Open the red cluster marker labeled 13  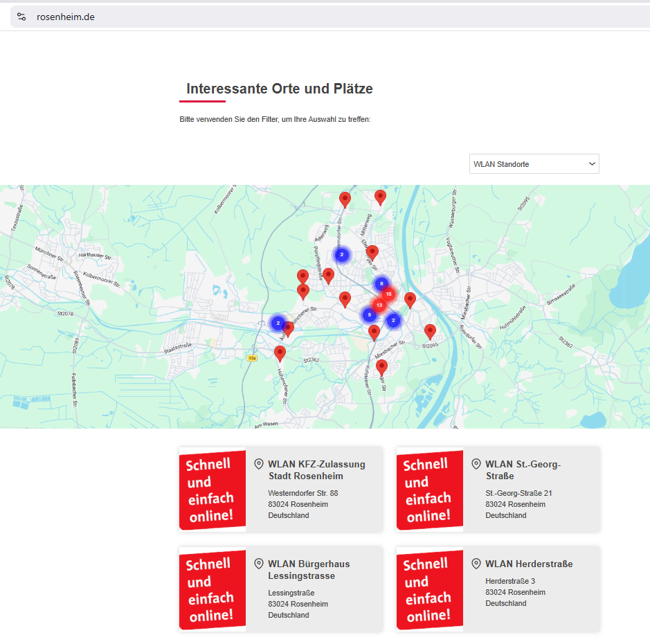379,305
